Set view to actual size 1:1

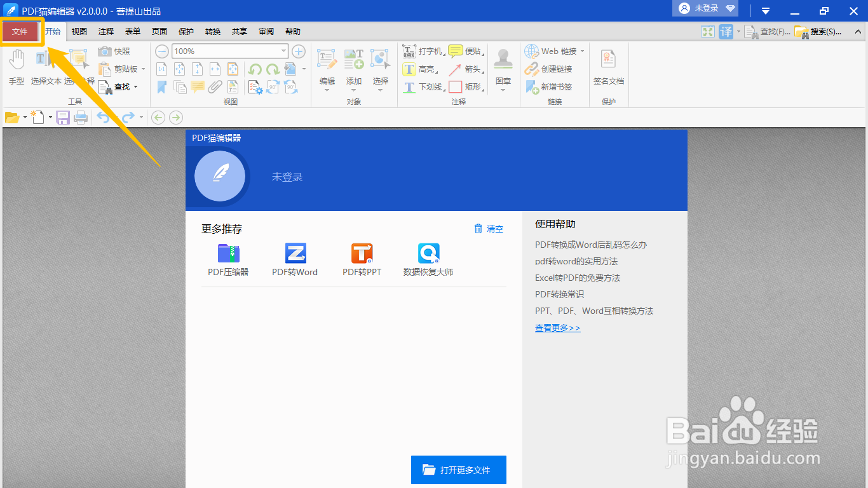click(162, 69)
